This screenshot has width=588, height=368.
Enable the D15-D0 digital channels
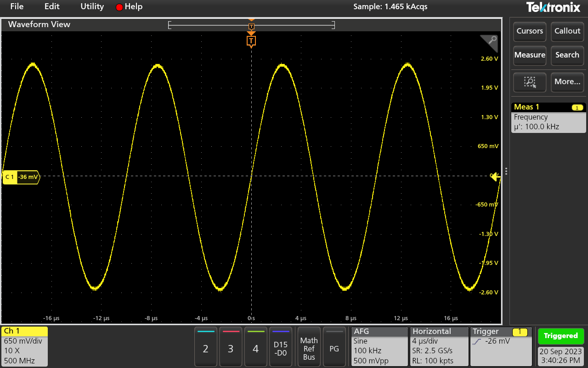click(x=281, y=347)
